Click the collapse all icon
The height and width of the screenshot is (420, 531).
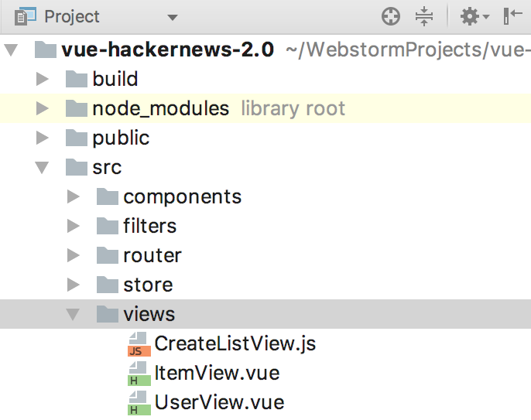[x=424, y=16]
